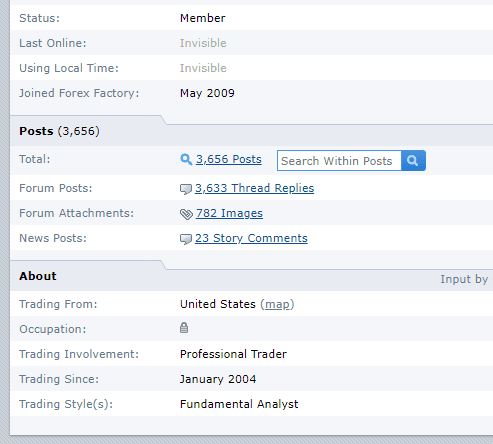Click 'Invisible' in the Using Local Time row
The height and width of the screenshot is (444, 493).
(203, 68)
